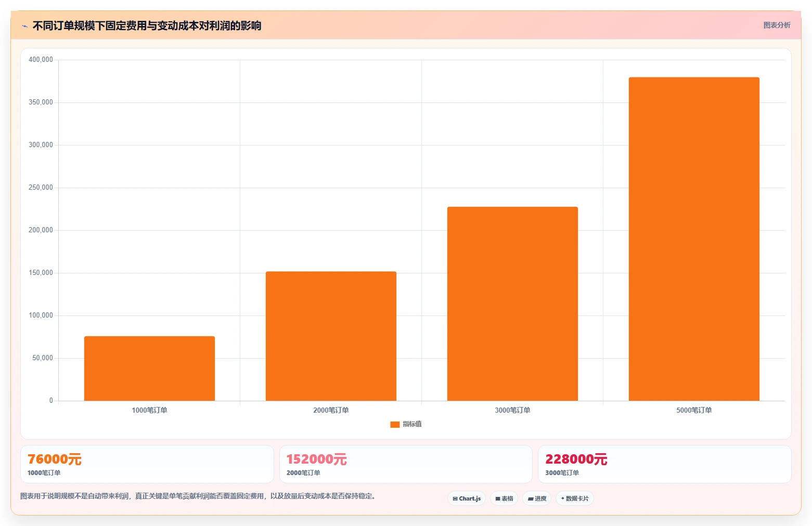Click the 50,000 y-axis label
The image size is (812, 526).
pyautogui.click(x=43, y=358)
